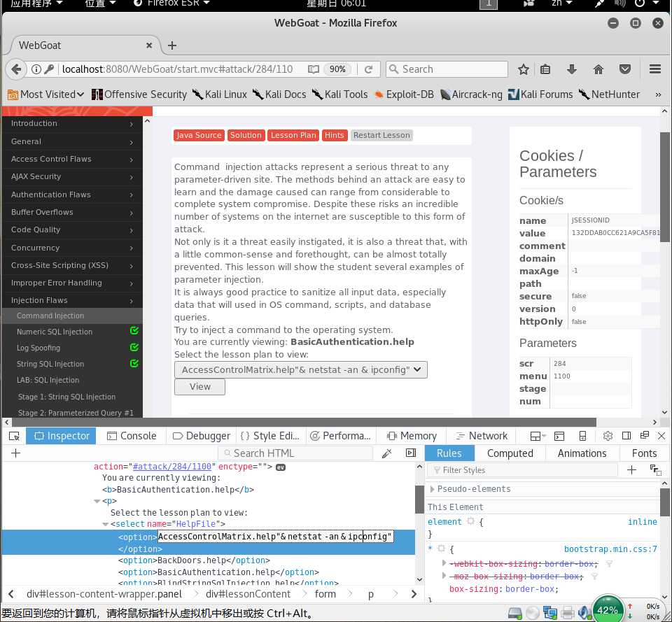Click the ev event listener badge

tap(280, 467)
